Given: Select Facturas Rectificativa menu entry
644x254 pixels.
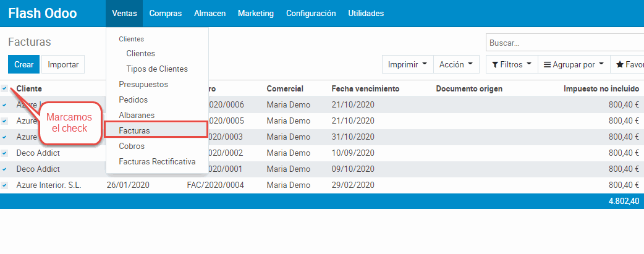Looking at the screenshot, I should click(157, 162).
